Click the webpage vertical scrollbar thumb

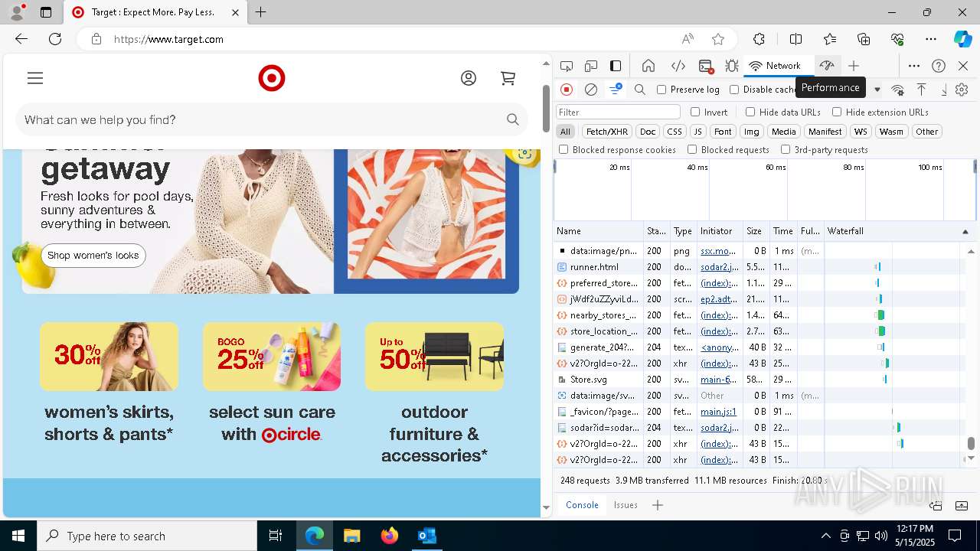tap(546, 107)
